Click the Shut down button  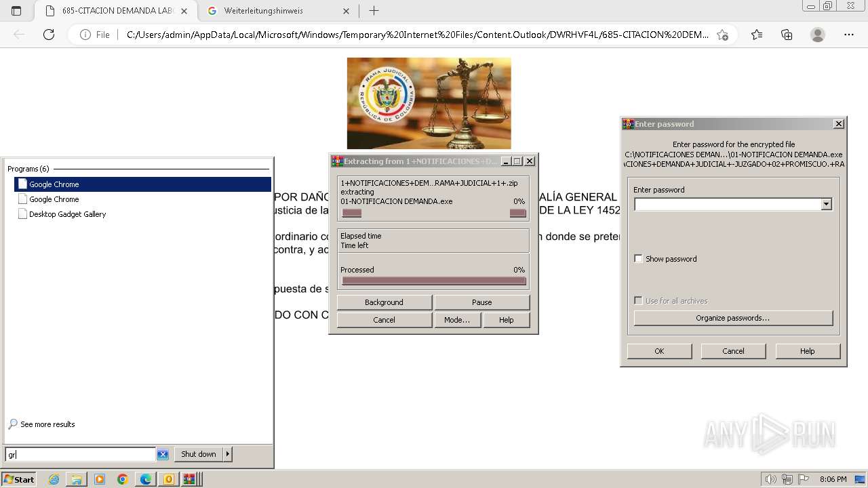tap(198, 454)
